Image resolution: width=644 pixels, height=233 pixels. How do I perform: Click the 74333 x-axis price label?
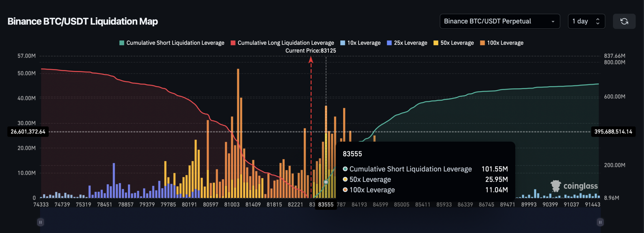[x=41, y=205]
